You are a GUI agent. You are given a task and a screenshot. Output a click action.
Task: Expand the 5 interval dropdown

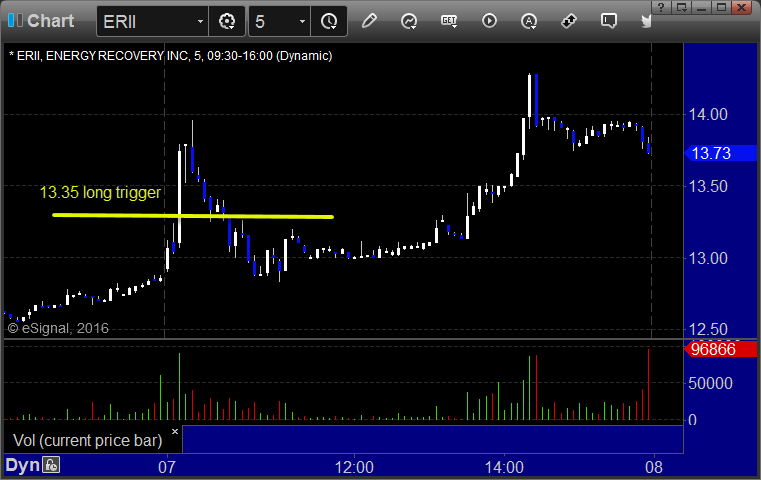pyautogui.click(x=302, y=21)
